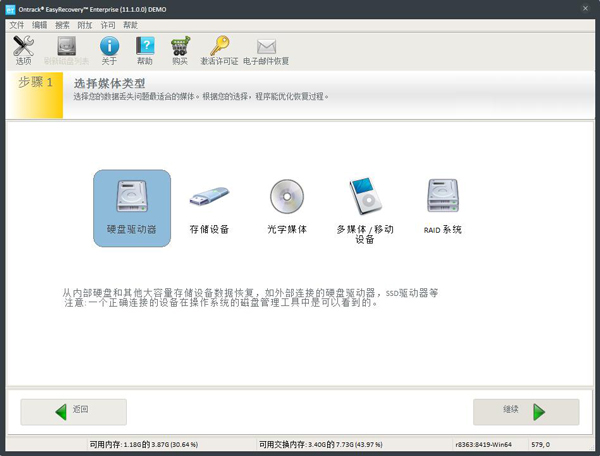Open the 附加 menu

click(85, 25)
